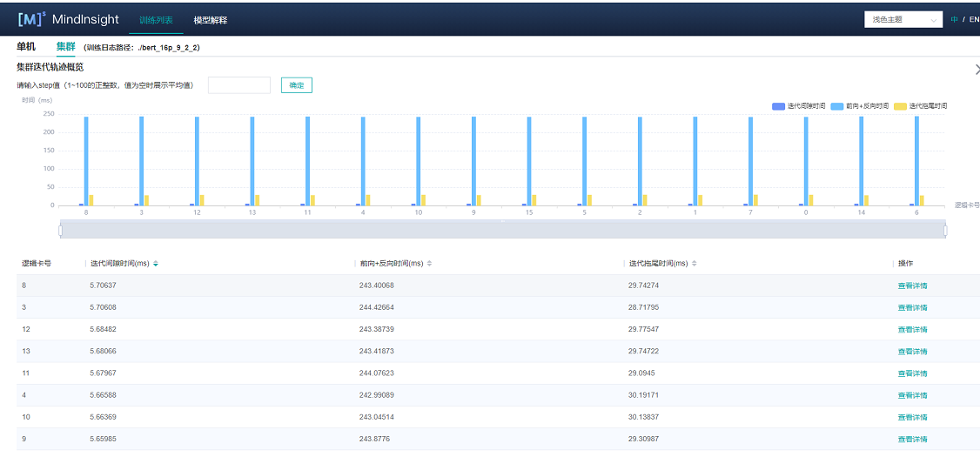Sort by 迭代间隙时间(ms) column
Image resolution: width=980 pixels, height=457 pixels.
156,264
